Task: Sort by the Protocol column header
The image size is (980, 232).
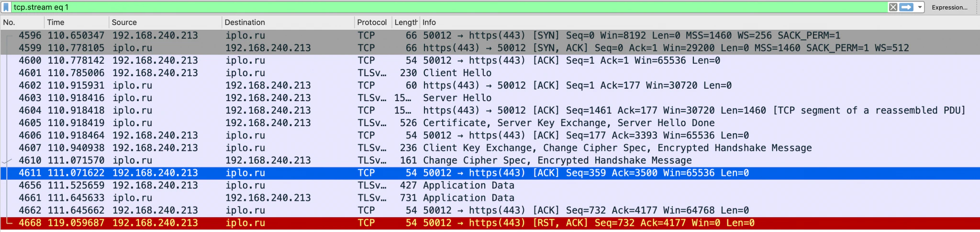Action: click(x=373, y=23)
